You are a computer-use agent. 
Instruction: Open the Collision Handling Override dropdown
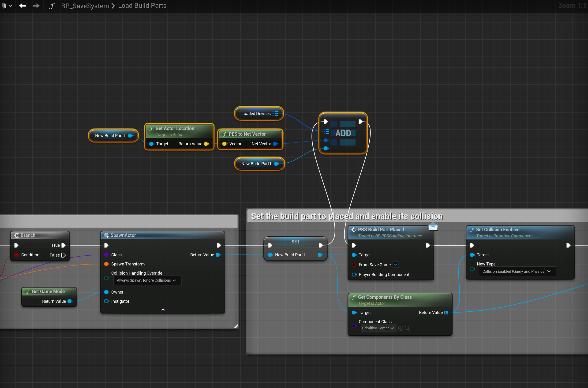[x=147, y=280]
